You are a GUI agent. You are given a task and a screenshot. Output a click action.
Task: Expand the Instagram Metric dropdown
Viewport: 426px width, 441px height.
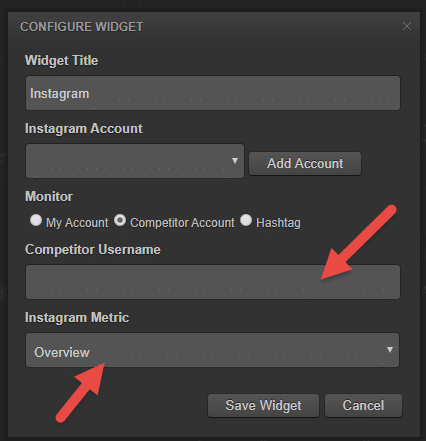[x=212, y=350]
